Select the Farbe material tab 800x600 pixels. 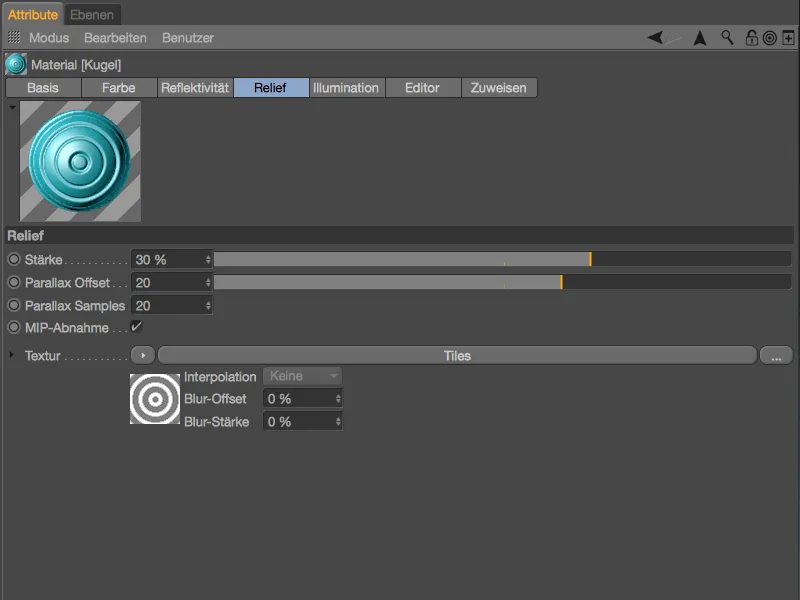coord(119,88)
